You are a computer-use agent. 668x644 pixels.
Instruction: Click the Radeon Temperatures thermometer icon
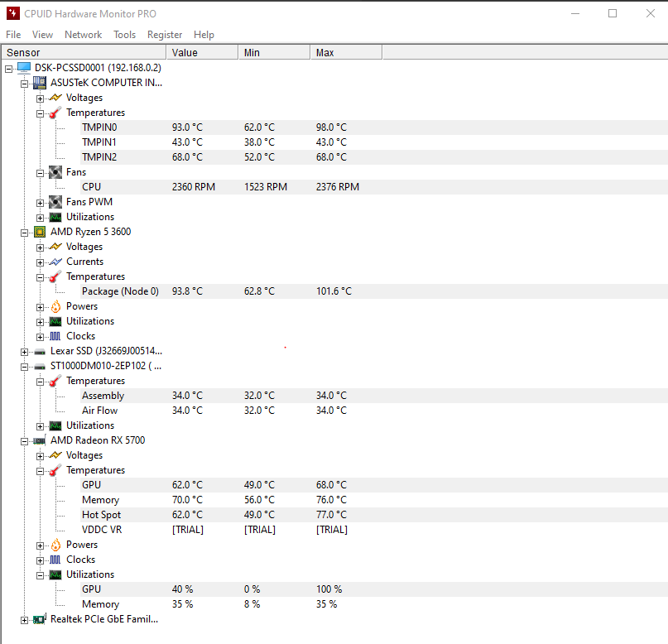click(55, 470)
